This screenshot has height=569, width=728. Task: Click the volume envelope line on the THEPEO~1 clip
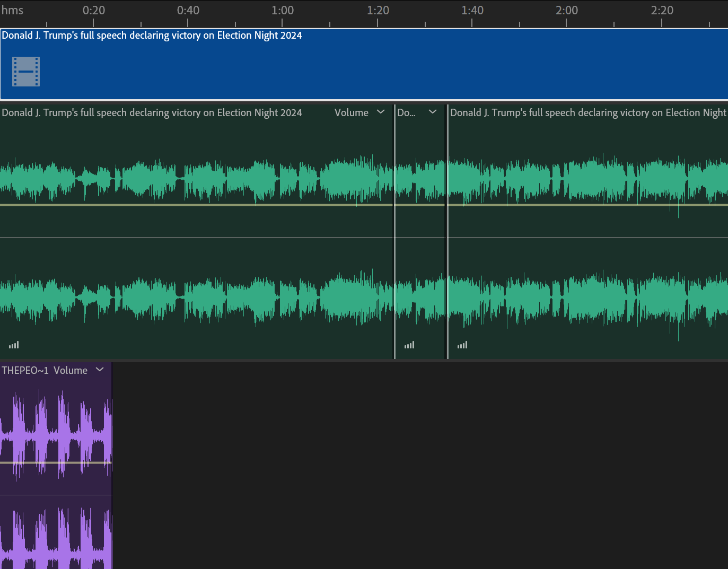(56, 463)
